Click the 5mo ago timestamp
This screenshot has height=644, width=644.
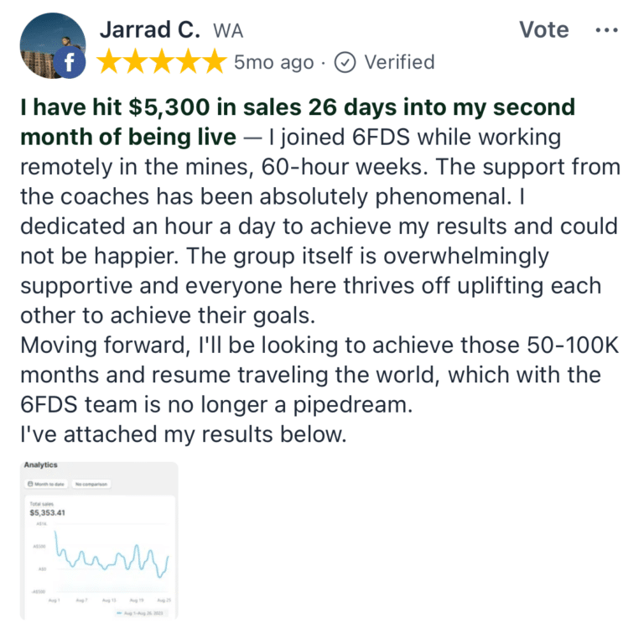pos(274,63)
